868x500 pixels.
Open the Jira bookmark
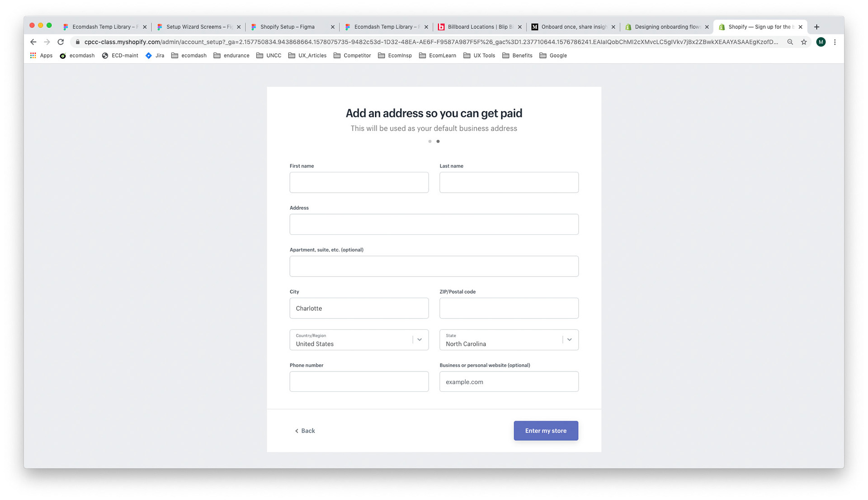pyautogui.click(x=155, y=56)
